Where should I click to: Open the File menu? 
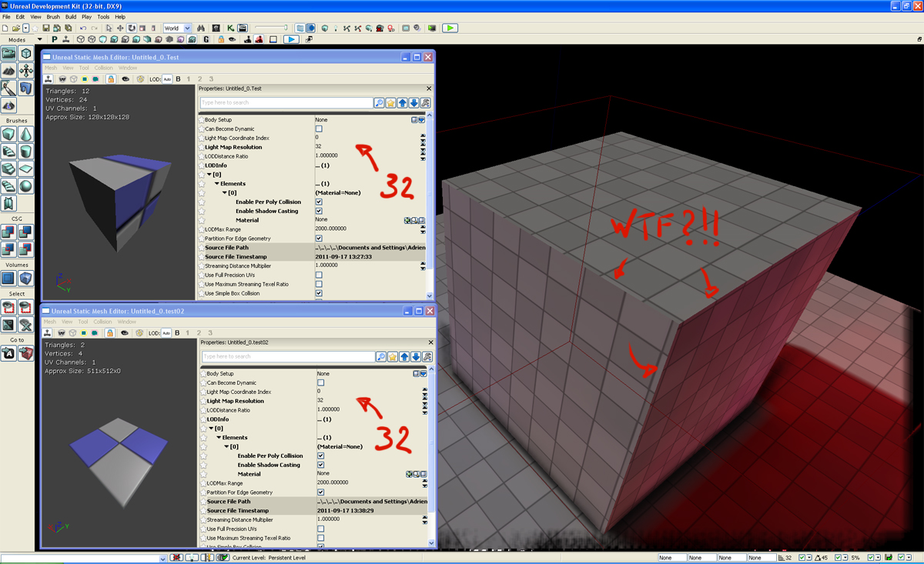coord(6,16)
